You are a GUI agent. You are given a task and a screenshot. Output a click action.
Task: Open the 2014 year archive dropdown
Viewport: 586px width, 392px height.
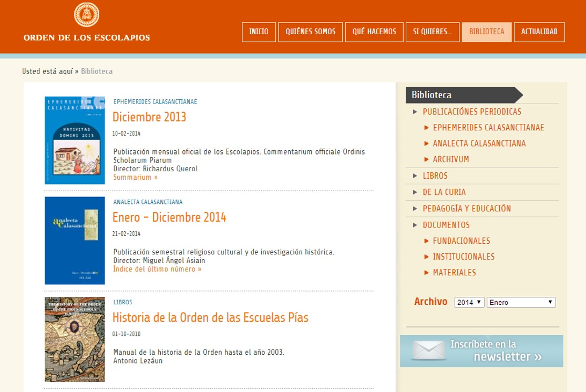click(x=469, y=302)
